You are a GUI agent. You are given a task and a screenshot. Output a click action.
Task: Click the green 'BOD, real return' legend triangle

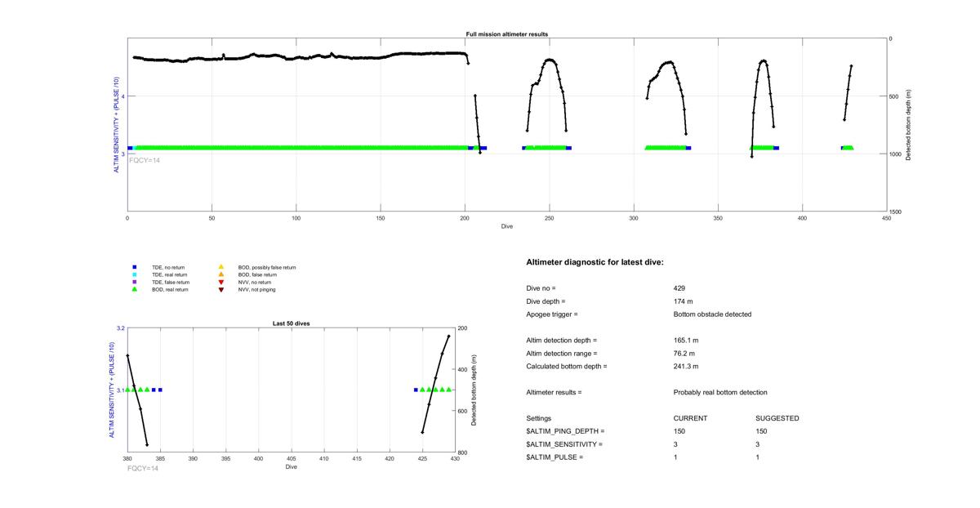[x=135, y=289]
